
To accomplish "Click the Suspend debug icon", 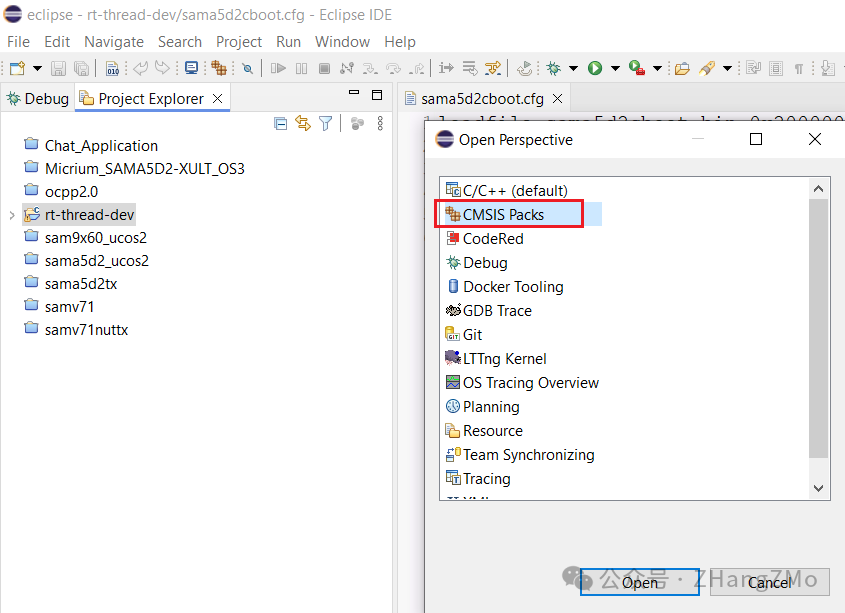I will [x=302, y=68].
